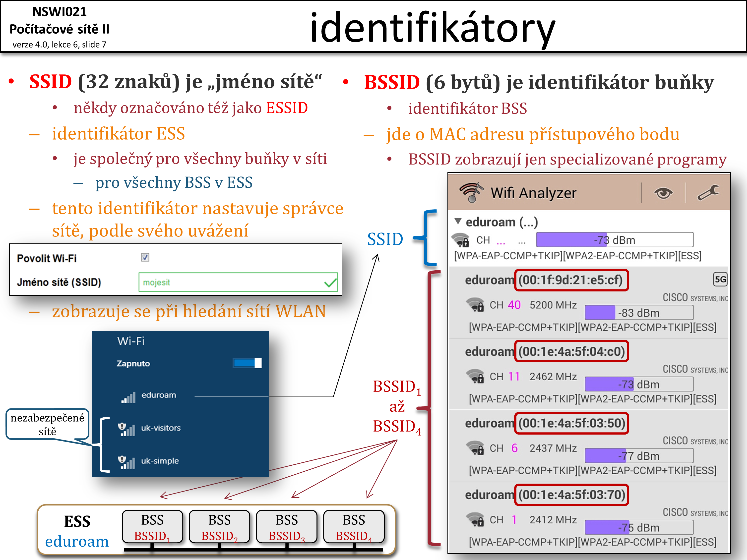Image resolution: width=747 pixels, height=560 pixels.
Task: Collapse the eduroam (...) group triangle
Action: pos(458,222)
